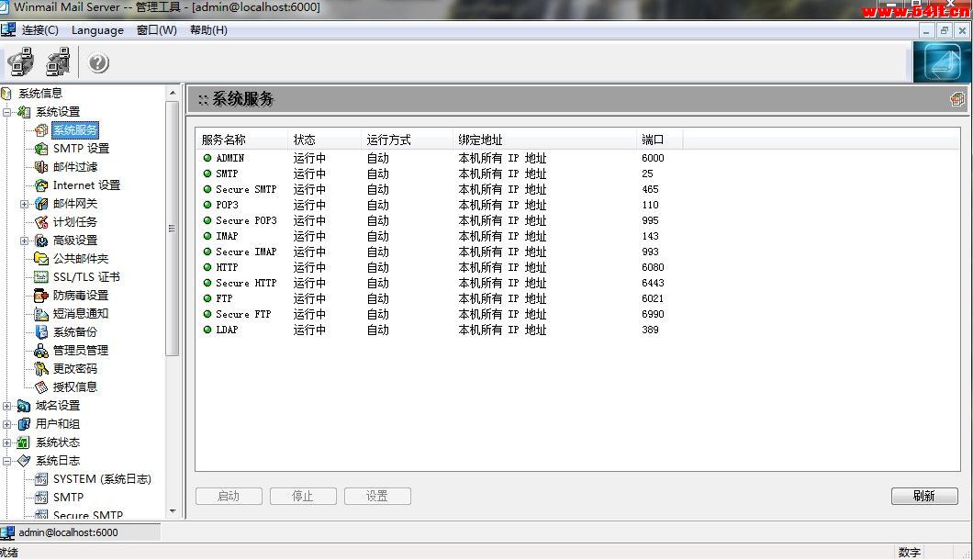
Task: Open the 帮助(H) menu
Action: (208, 30)
